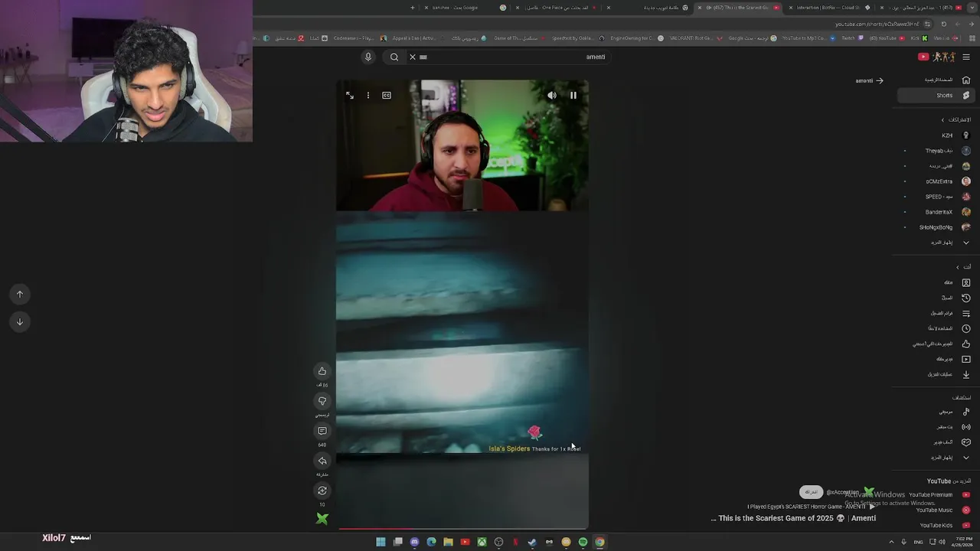Select Shorts in the sidebar
Viewport: 980px width, 551px height.
(x=936, y=96)
